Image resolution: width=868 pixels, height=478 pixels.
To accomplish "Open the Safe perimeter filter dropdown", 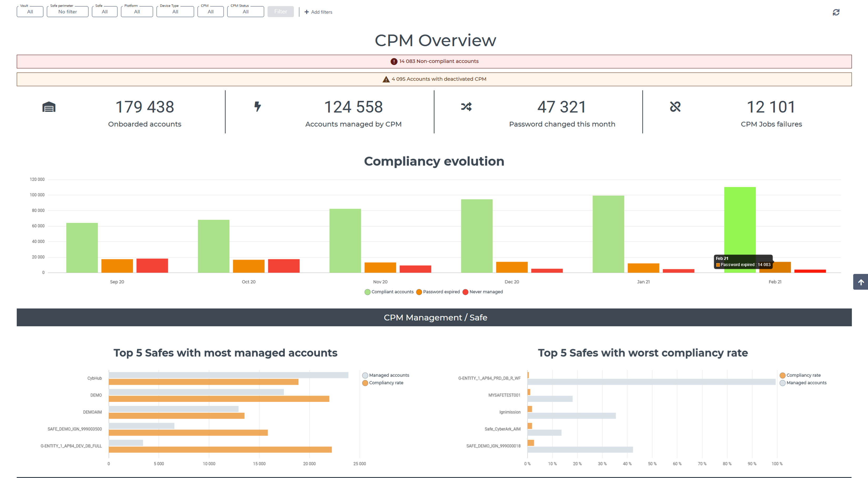I will (x=67, y=12).
